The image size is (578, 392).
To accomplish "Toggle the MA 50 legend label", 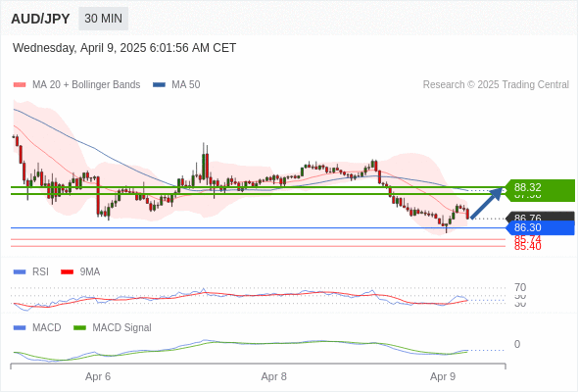I will [x=186, y=85].
